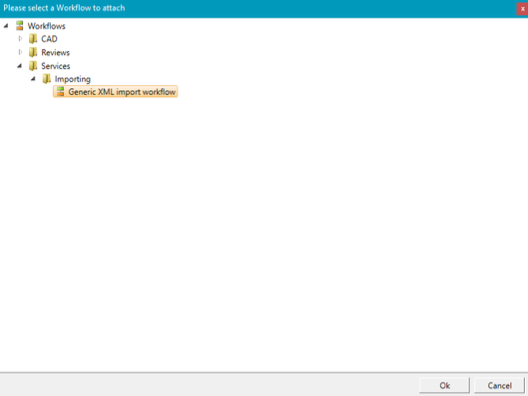528x396 pixels.
Task: Collapse the Importing folder arrow
Action: 33,79
